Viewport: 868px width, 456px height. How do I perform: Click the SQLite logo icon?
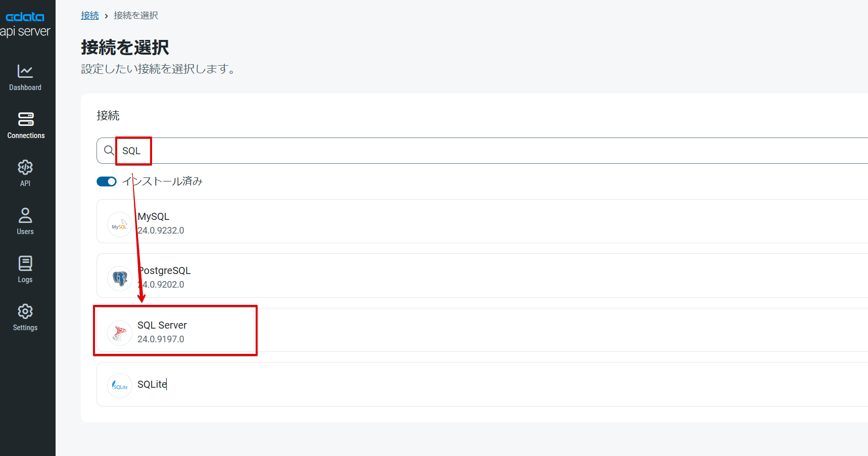click(x=120, y=386)
